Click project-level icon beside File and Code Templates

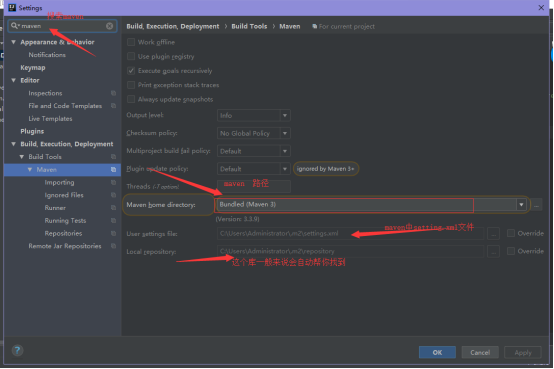click(113, 106)
